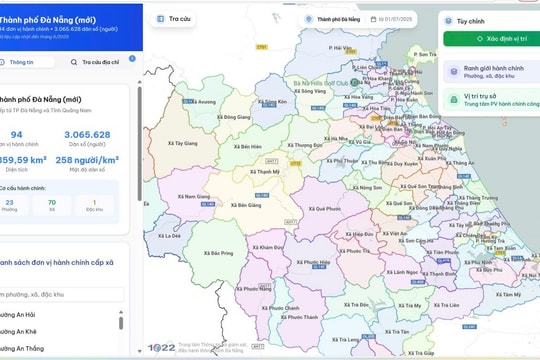Open the từ 01/07/2025 date selector
The height and width of the screenshot is (360, 540).
coord(392,19)
